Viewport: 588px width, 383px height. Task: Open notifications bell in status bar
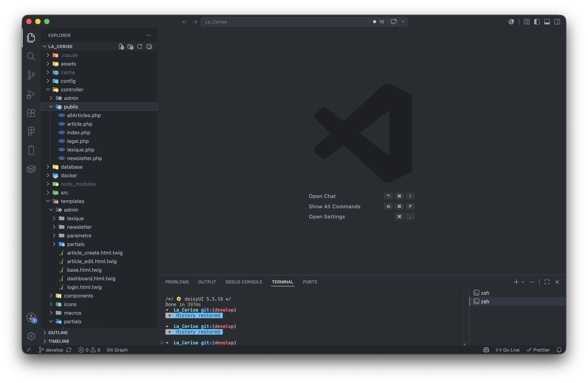559,350
